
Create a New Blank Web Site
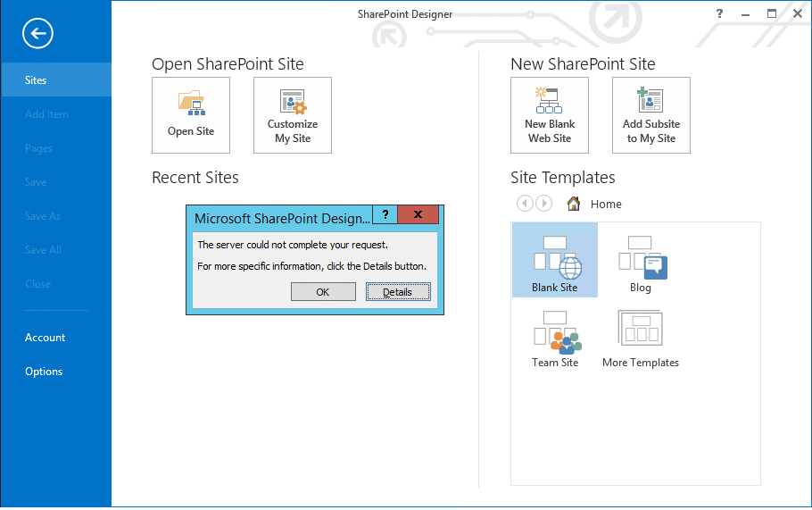pos(550,115)
